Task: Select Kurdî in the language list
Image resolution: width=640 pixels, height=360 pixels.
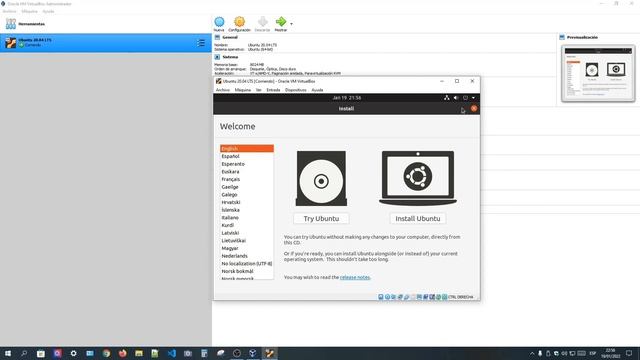Action: coord(247,225)
